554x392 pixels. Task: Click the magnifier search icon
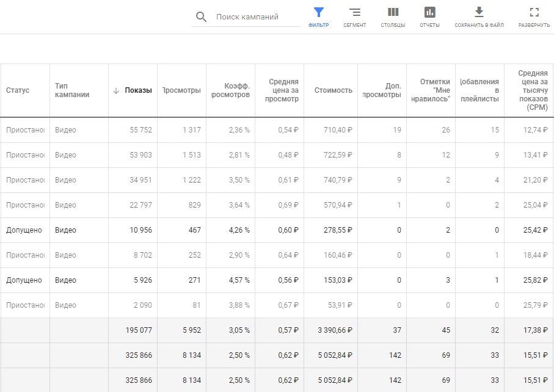[x=201, y=16]
